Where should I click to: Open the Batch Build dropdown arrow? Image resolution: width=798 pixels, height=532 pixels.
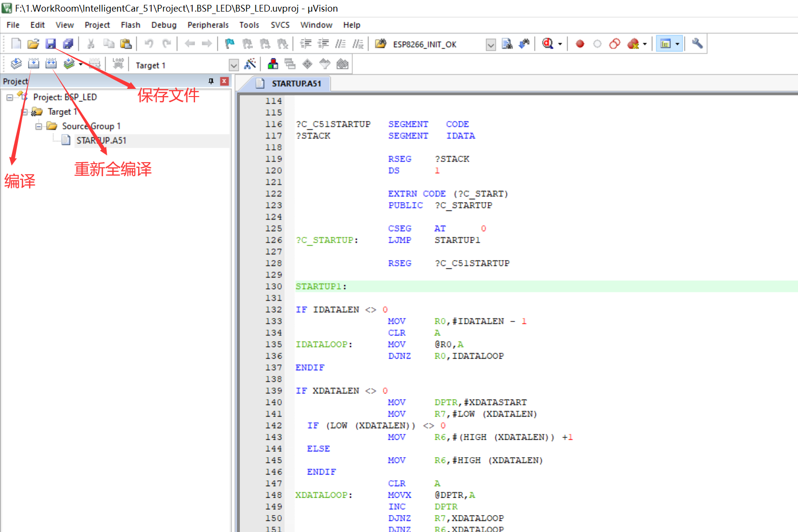coord(81,64)
